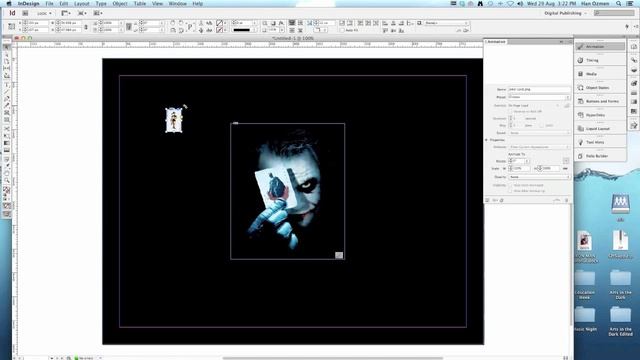This screenshot has width=640, height=360.
Task: Click the convert to motion path icon
Action: coord(557,200)
